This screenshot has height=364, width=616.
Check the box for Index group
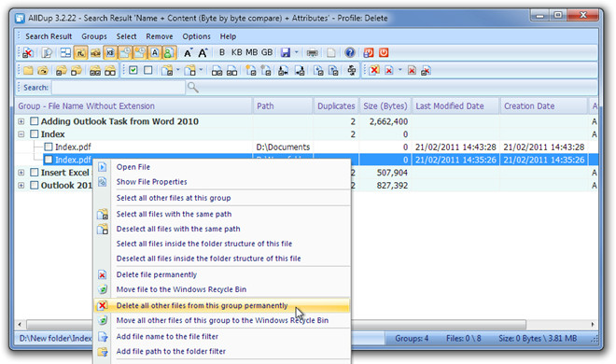click(35, 134)
